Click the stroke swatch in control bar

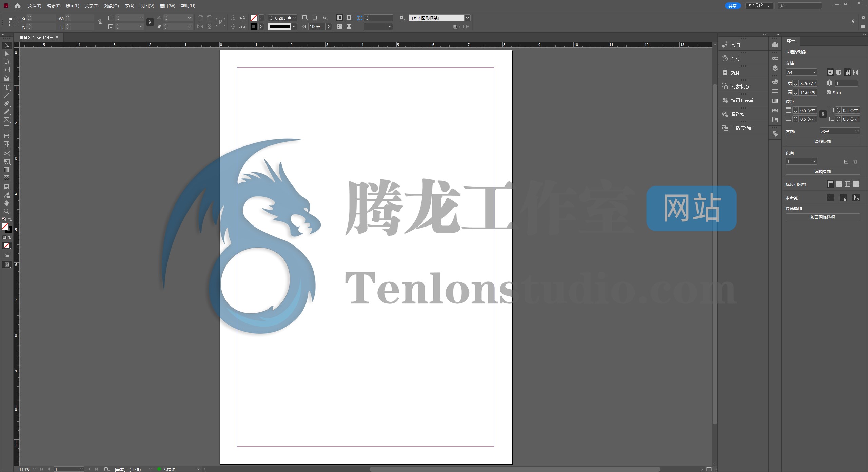point(254,26)
